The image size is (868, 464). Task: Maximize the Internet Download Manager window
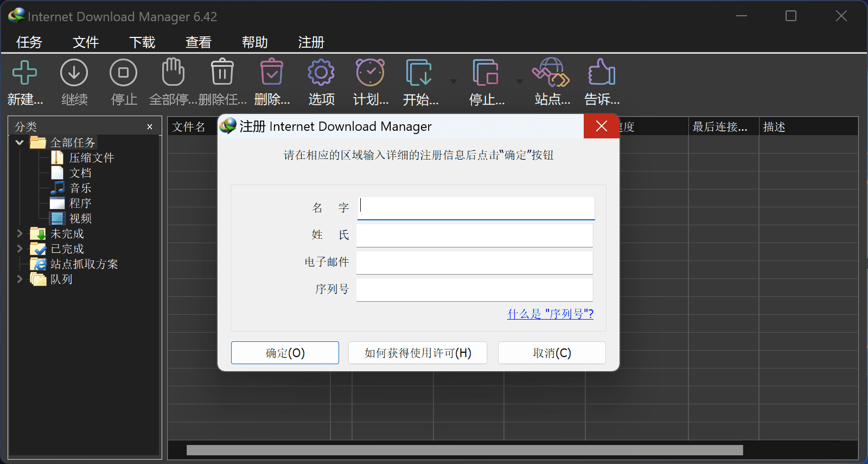click(x=791, y=16)
